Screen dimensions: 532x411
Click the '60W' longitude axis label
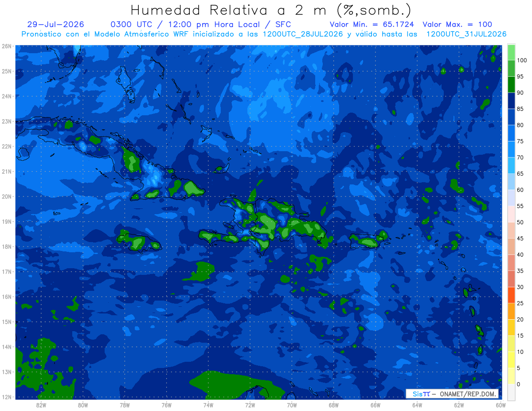point(501,405)
